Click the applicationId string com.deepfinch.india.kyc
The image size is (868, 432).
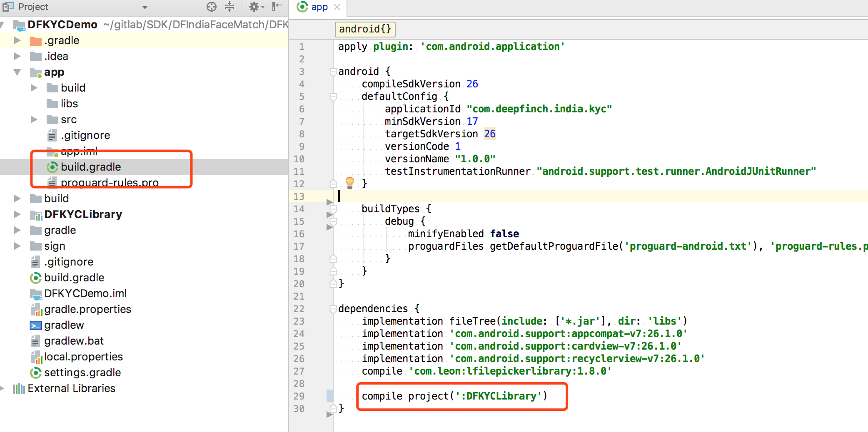[x=539, y=109]
